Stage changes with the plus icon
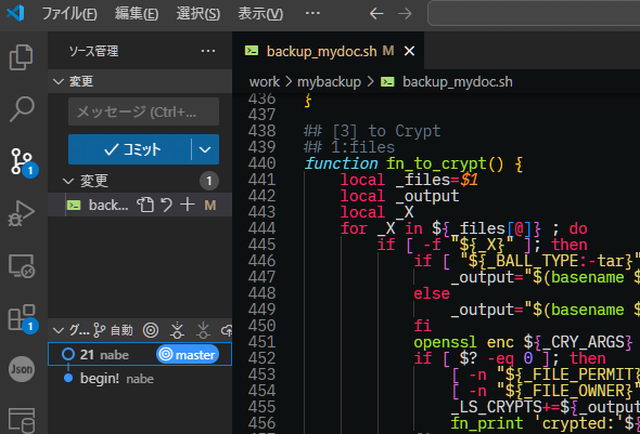 [187, 205]
